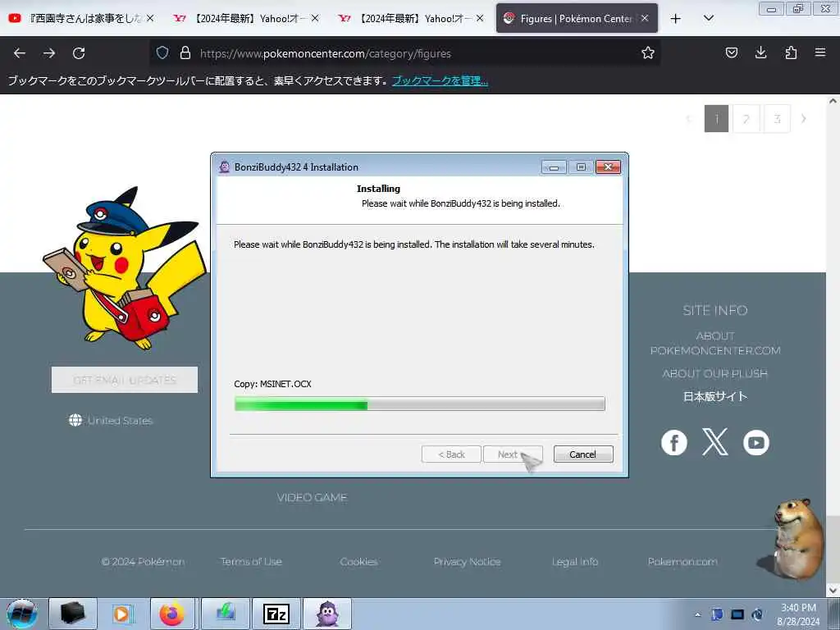Click the Pikachu mail carrier image

click(x=125, y=268)
